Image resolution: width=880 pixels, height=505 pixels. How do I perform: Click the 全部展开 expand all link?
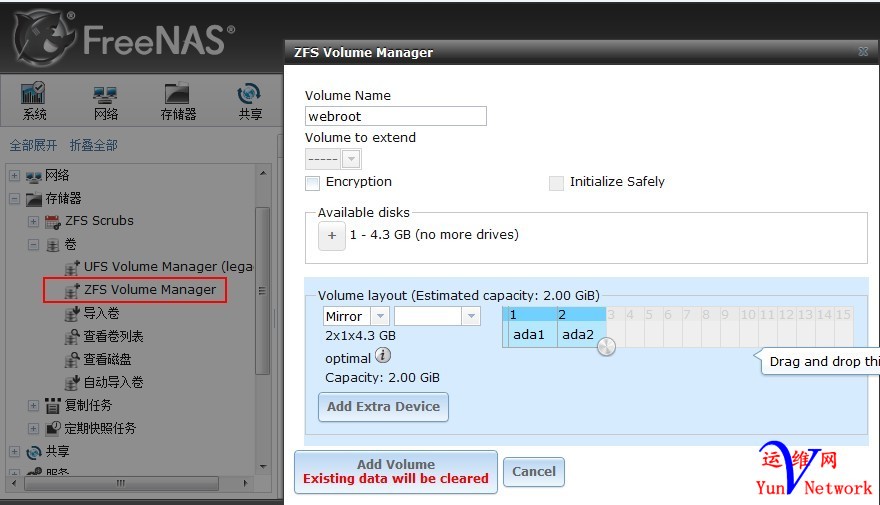tap(33, 145)
